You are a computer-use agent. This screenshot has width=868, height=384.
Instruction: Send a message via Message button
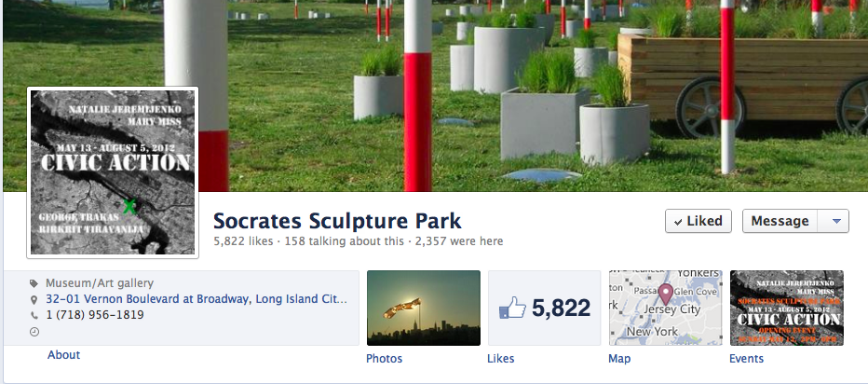coord(780,221)
